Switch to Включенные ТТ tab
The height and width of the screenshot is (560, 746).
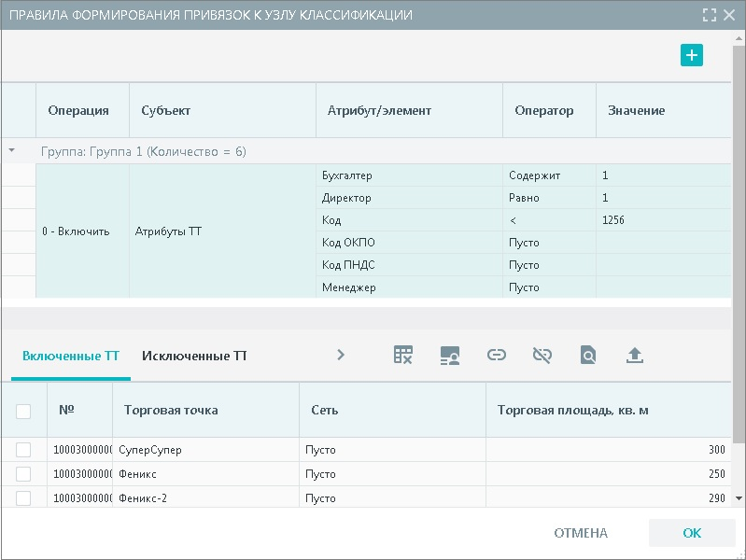pos(71,356)
